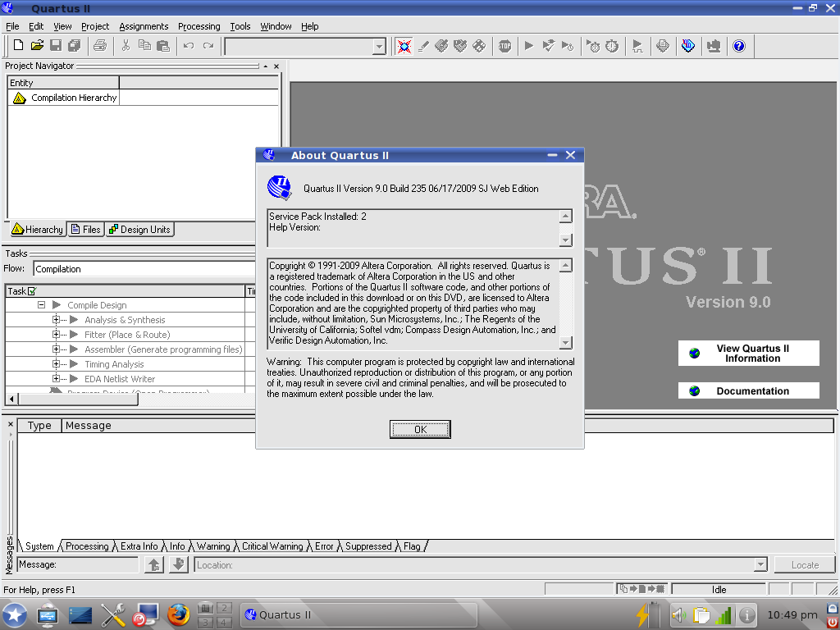840x630 pixels.
Task: Click the Flow Compilation combo box
Action: [144, 269]
